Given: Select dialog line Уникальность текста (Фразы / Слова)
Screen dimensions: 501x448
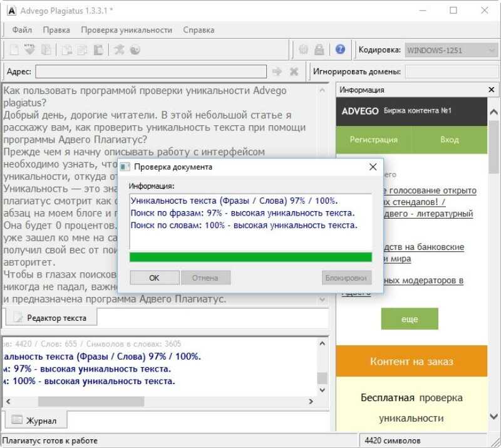Looking at the screenshot, I should click(x=234, y=201).
